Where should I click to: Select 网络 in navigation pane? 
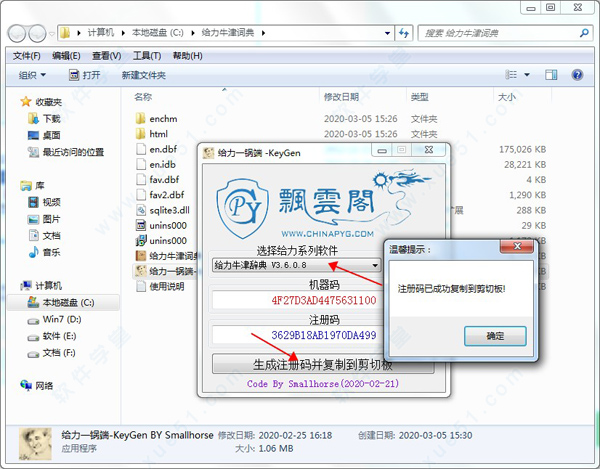(37, 385)
